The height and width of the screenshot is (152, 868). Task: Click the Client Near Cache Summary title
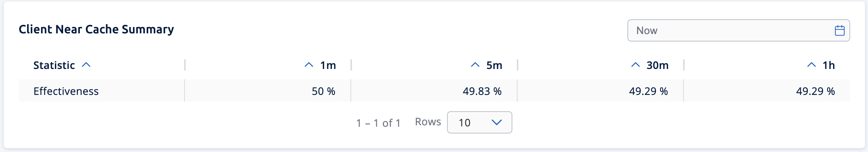coord(96,29)
